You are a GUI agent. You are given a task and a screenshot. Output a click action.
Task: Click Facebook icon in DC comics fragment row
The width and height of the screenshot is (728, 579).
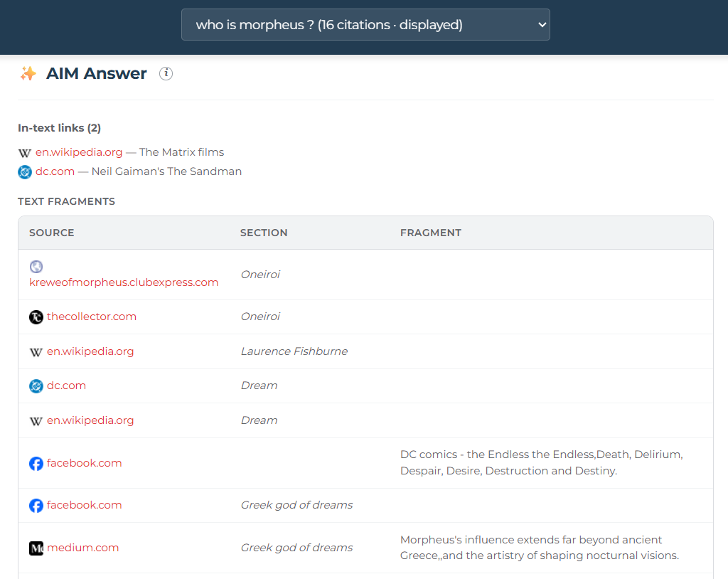tap(36, 464)
